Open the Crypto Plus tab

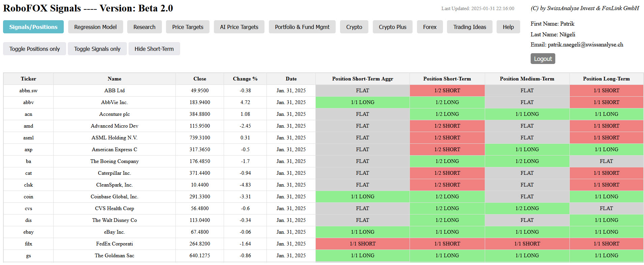pos(393,27)
